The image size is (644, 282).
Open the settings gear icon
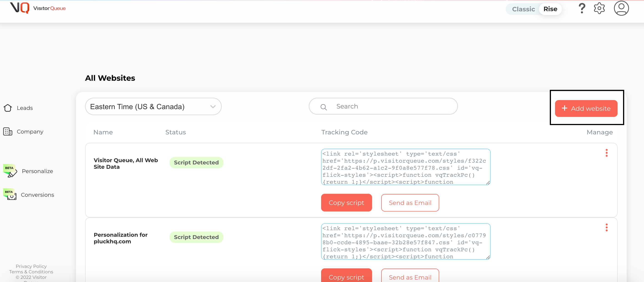click(x=599, y=8)
